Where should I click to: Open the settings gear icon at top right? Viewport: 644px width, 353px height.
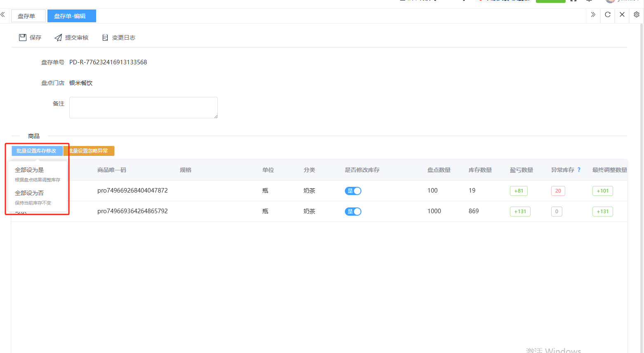(637, 14)
